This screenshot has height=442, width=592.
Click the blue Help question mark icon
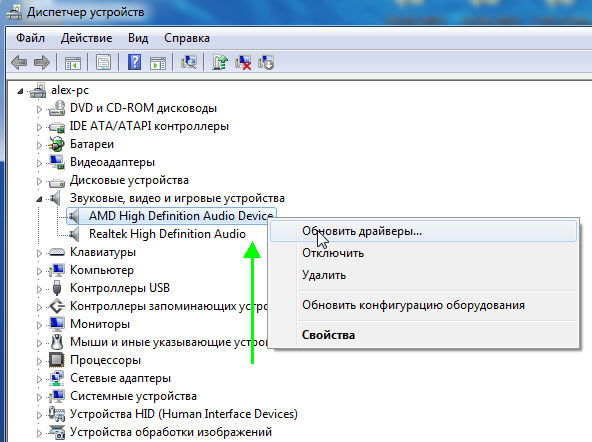point(134,62)
